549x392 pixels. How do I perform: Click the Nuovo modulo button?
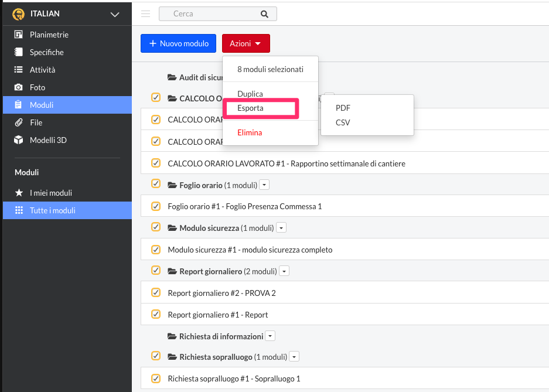click(178, 43)
